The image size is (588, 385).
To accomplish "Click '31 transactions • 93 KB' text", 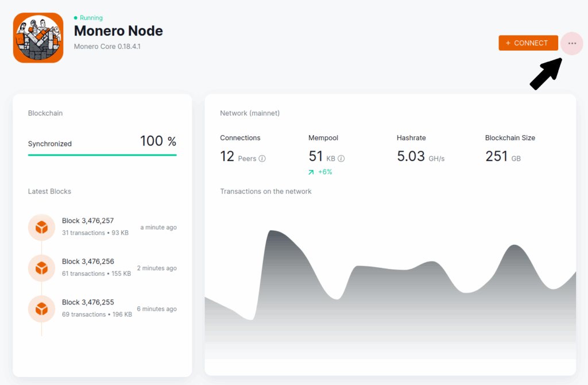I will click(x=95, y=233).
